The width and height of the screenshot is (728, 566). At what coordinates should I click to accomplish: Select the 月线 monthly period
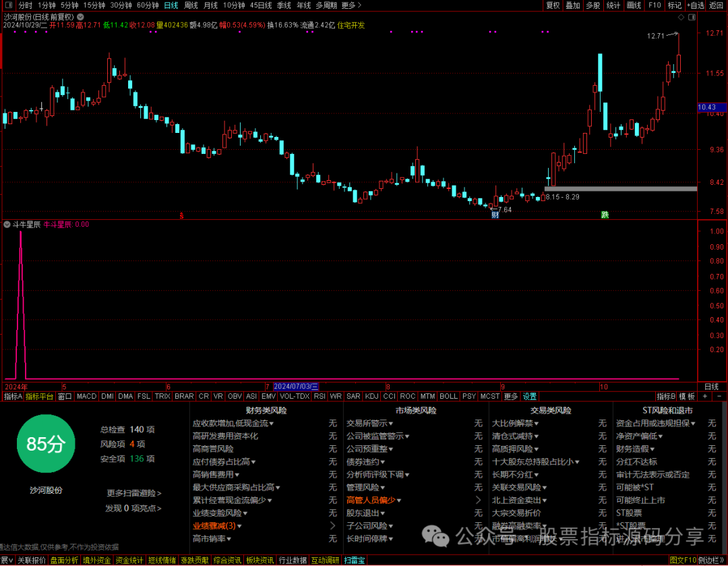pos(211,5)
